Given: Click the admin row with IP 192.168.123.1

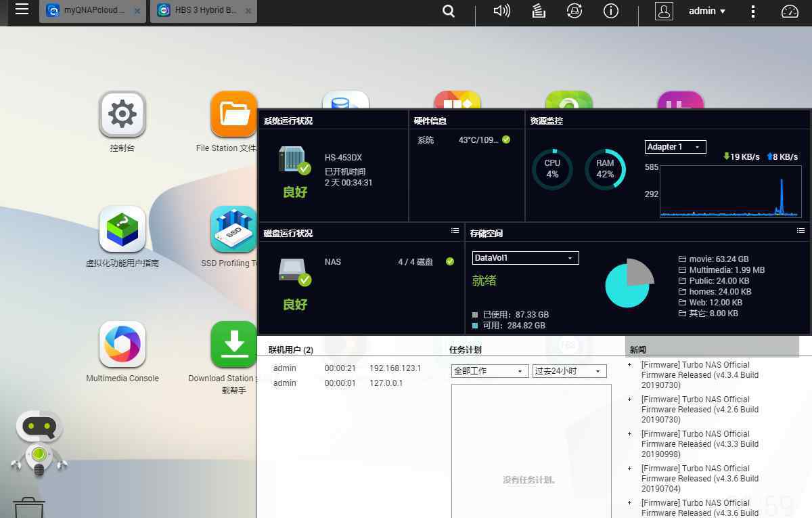Looking at the screenshot, I should point(347,368).
